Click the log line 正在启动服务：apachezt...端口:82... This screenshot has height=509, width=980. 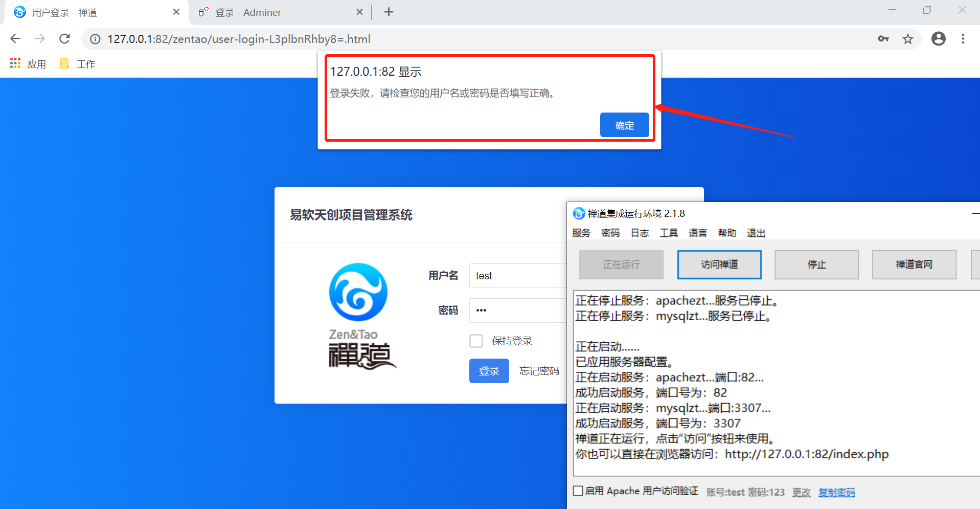[x=670, y=378]
